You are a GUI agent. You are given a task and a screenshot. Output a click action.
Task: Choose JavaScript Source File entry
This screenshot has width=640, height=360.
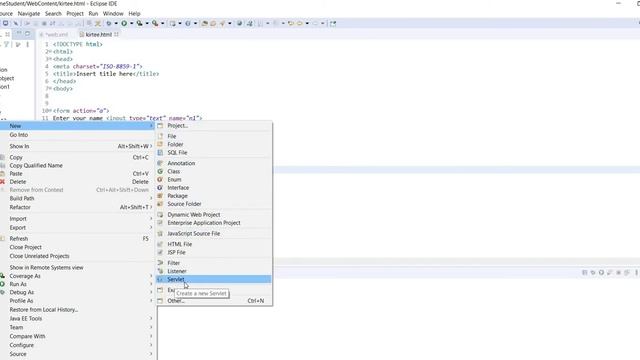214,233
